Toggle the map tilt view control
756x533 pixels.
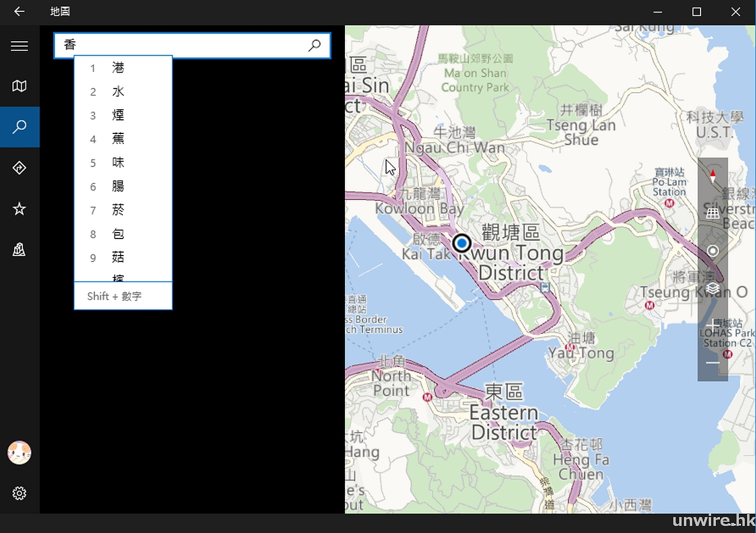coord(713,213)
